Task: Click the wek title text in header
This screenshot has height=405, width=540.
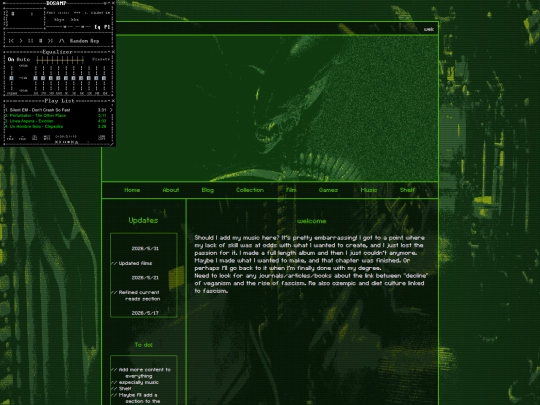Action: (x=429, y=29)
